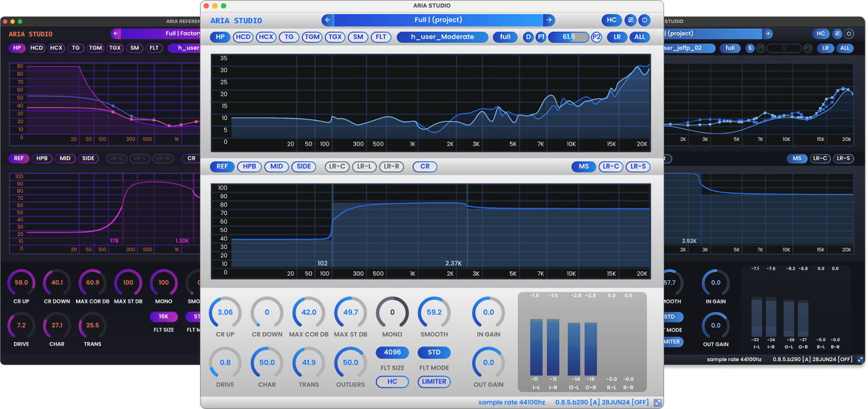Image resolution: width=868 pixels, height=409 pixels.
Task: Click the previous preset arrow in center window
Action: [x=328, y=20]
